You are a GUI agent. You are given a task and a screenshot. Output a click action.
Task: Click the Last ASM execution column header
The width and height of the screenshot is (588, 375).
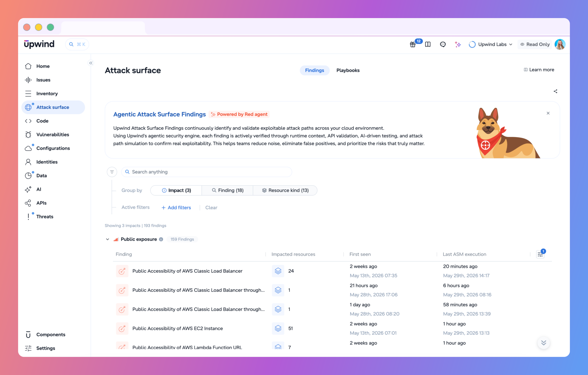464,254
